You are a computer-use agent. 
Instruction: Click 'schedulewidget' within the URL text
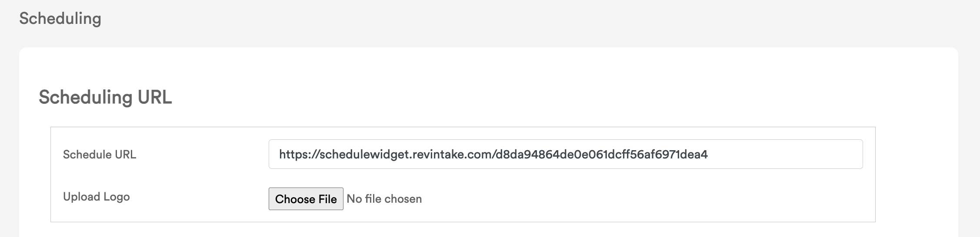(364, 154)
